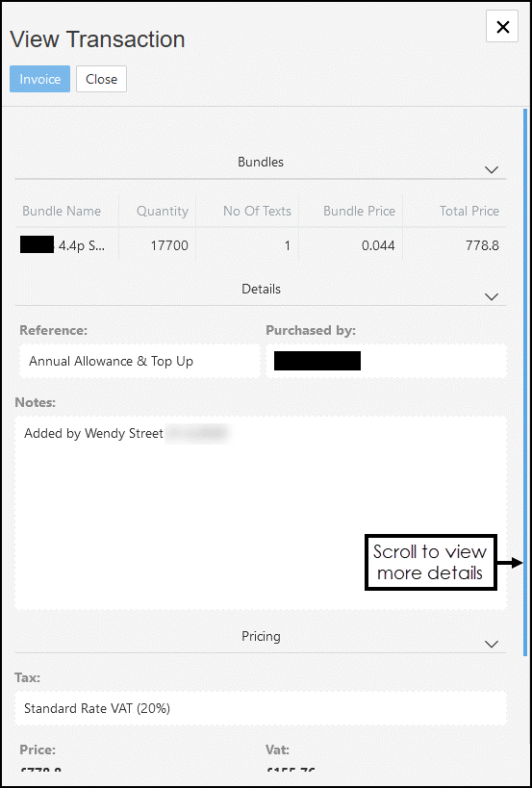The width and height of the screenshot is (532, 788).
Task: Collapse the Pricing section chevron
Action: click(492, 644)
